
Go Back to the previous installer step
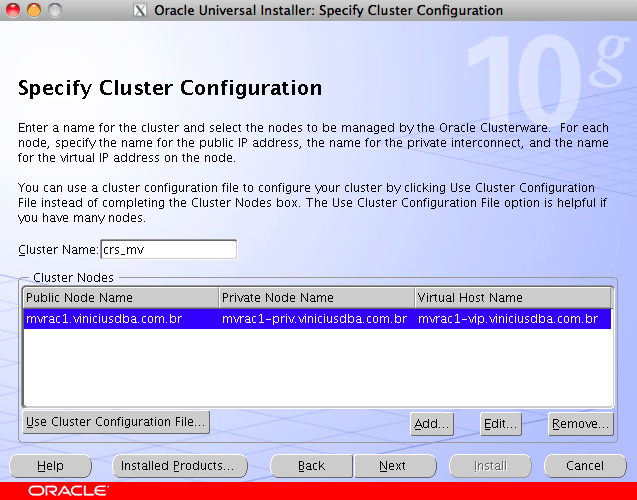coord(312,466)
